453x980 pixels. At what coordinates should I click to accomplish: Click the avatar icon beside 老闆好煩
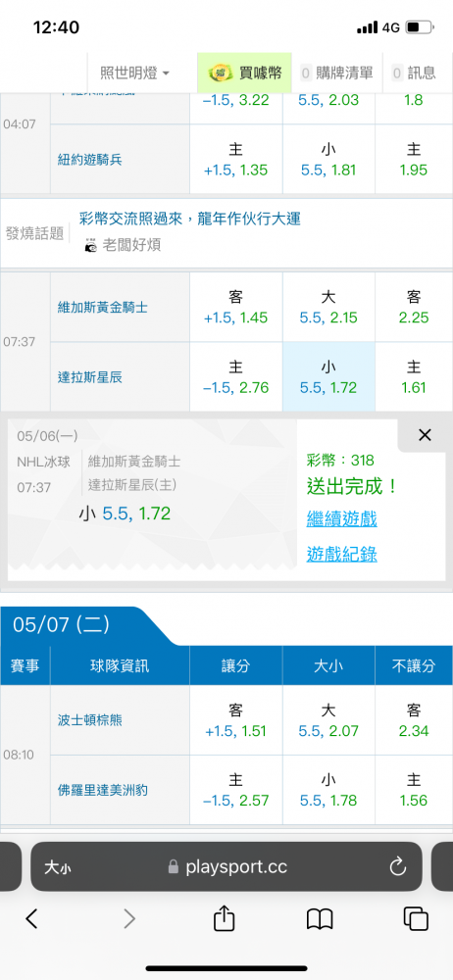click(x=91, y=245)
